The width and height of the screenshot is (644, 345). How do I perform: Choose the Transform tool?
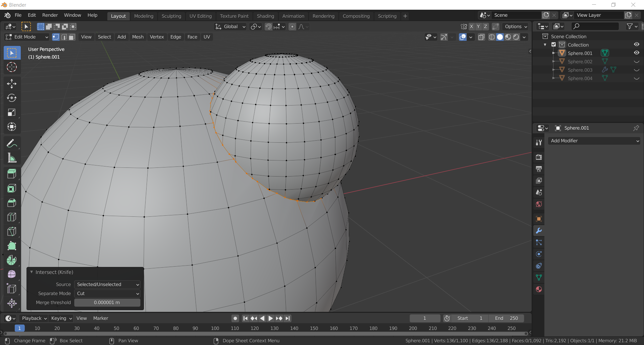12,127
